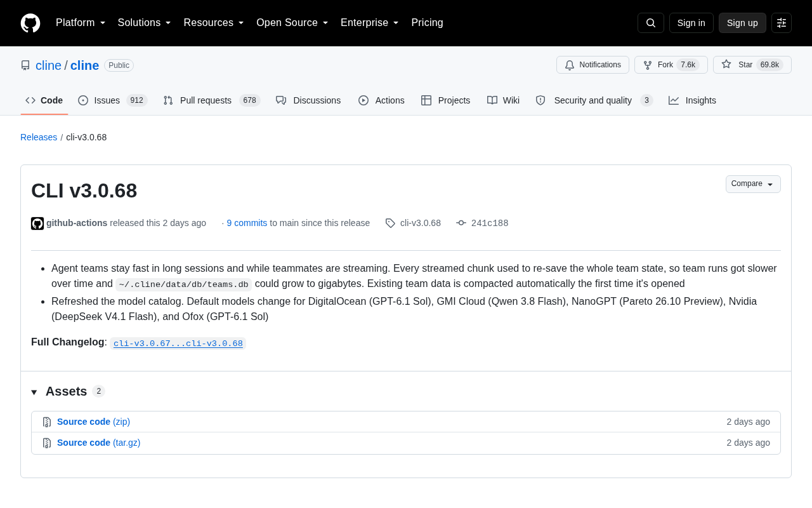Image resolution: width=812 pixels, height=508 pixels.
Task: Switch to the Actions tab
Action: 381,100
